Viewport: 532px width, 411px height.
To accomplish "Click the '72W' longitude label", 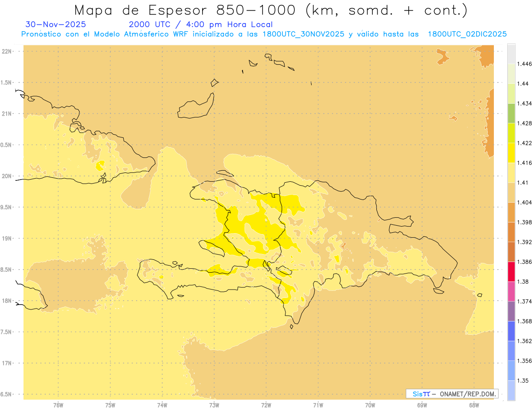I will click(x=266, y=405).
